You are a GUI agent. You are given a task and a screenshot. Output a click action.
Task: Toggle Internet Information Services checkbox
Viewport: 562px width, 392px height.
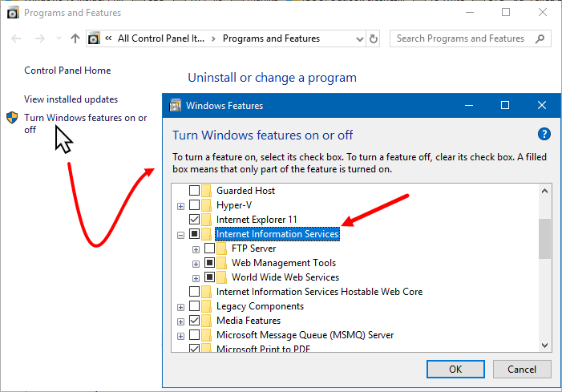point(194,233)
